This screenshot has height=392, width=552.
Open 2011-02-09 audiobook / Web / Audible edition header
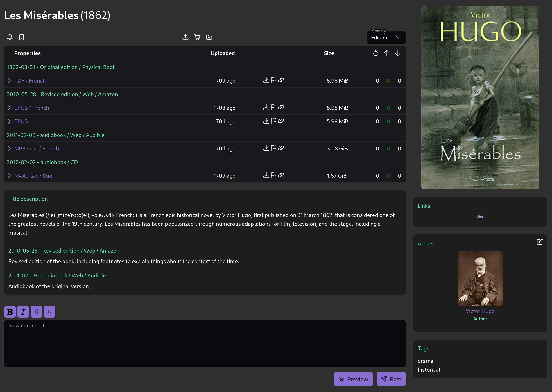(x=56, y=135)
